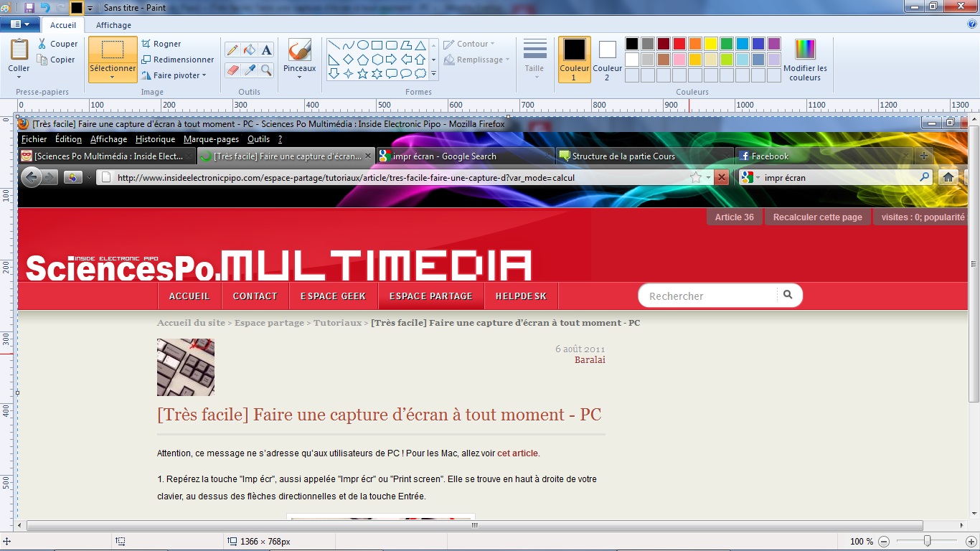Activate the Text tool
This screenshot has height=551, width=980.
[266, 50]
